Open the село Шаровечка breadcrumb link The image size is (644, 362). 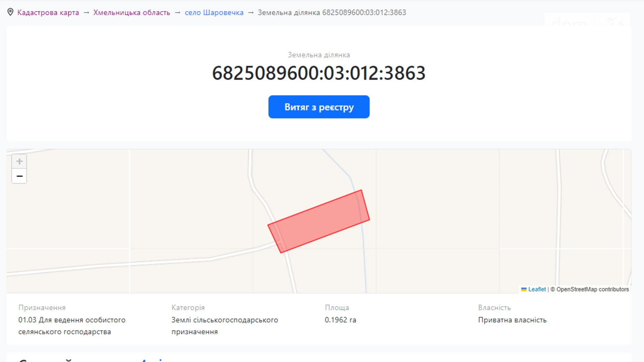point(214,13)
